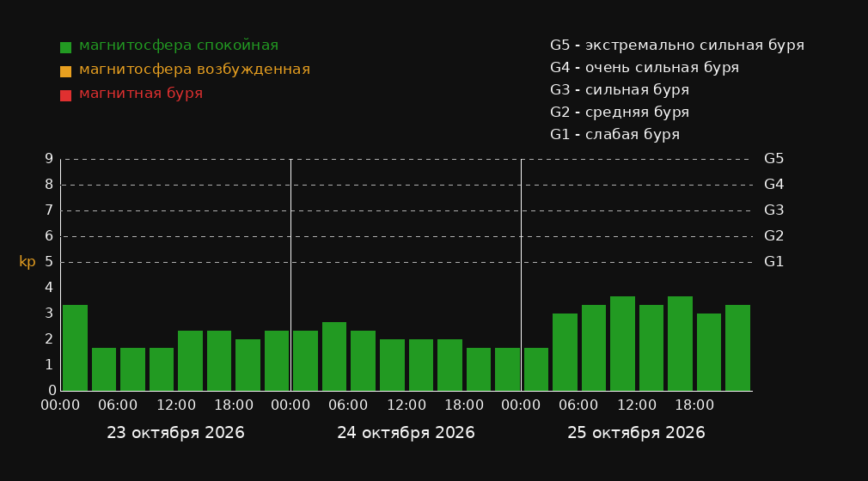Click the text 'магнитосфера спокойная'

pos(178,46)
